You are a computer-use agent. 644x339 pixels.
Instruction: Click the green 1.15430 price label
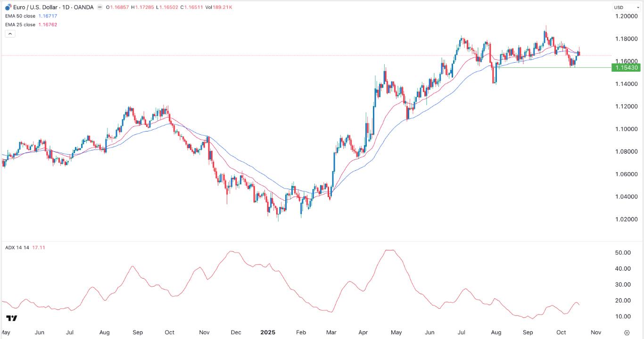[x=625, y=68]
